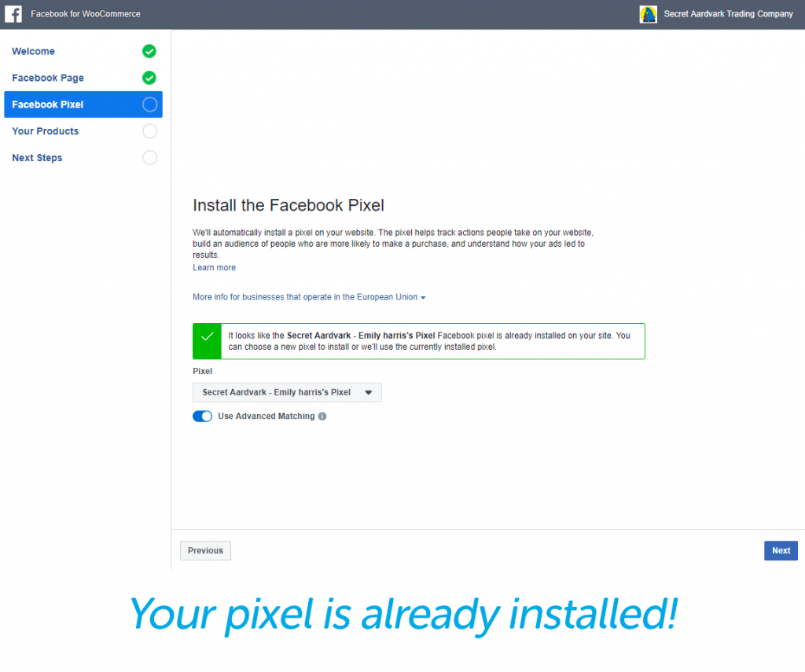This screenshot has height=672, width=805.
Task: Click the Previous button
Action: click(205, 550)
